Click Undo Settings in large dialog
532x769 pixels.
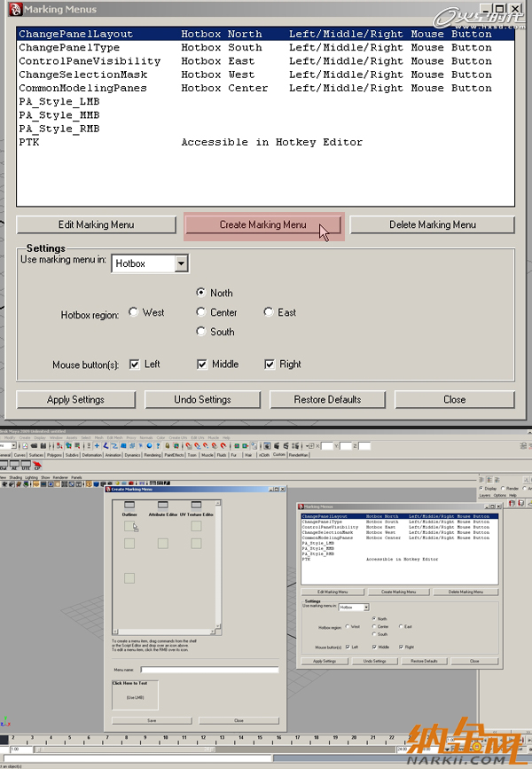tap(202, 399)
